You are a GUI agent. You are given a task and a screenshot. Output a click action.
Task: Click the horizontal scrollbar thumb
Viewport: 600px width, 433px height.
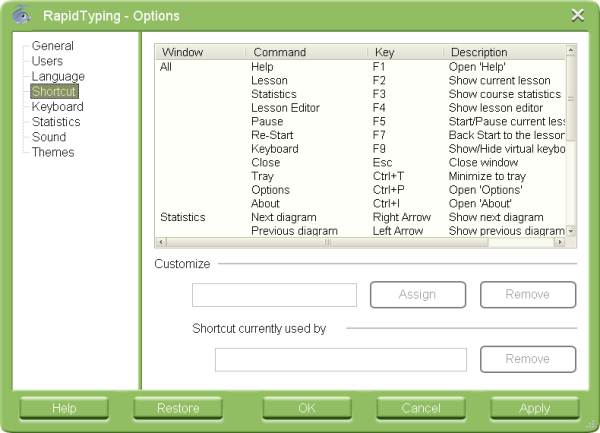point(328,242)
